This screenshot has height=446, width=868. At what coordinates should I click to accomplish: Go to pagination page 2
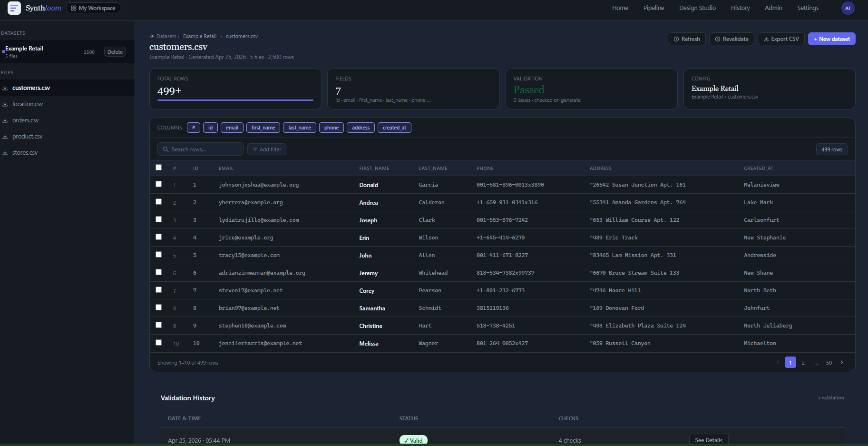[x=803, y=363]
